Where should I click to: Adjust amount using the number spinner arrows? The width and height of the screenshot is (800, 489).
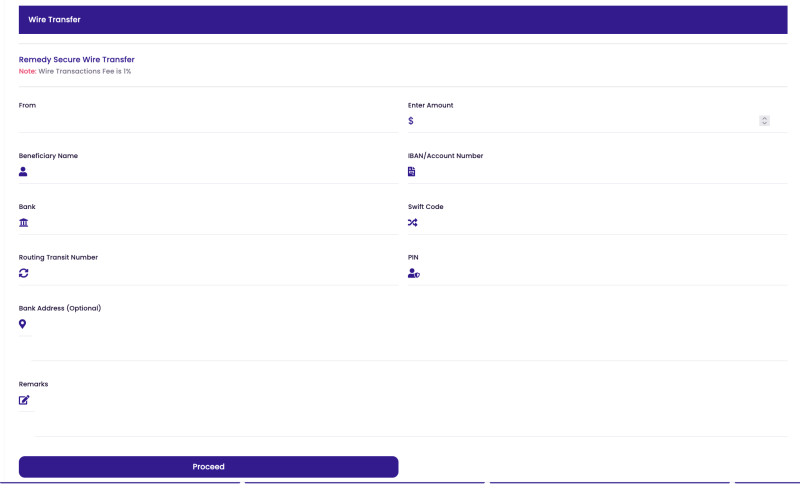pos(764,121)
